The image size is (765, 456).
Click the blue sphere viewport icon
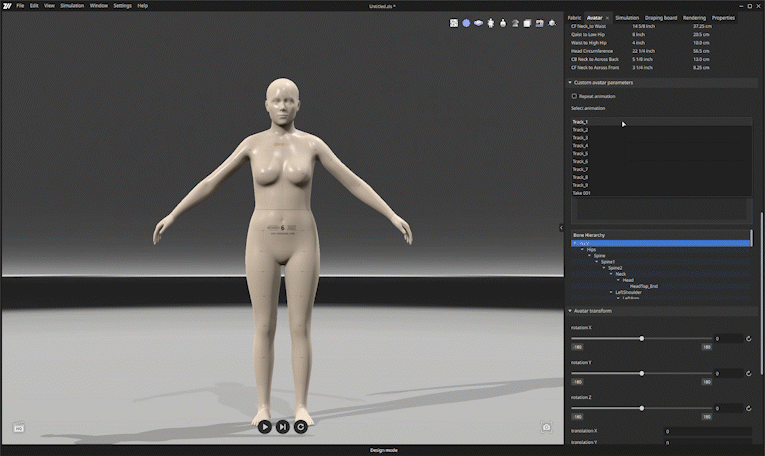click(466, 23)
